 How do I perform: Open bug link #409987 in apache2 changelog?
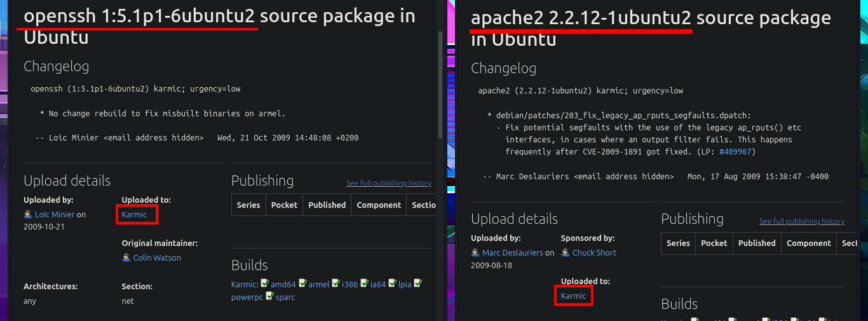pyautogui.click(x=735, y=152)
